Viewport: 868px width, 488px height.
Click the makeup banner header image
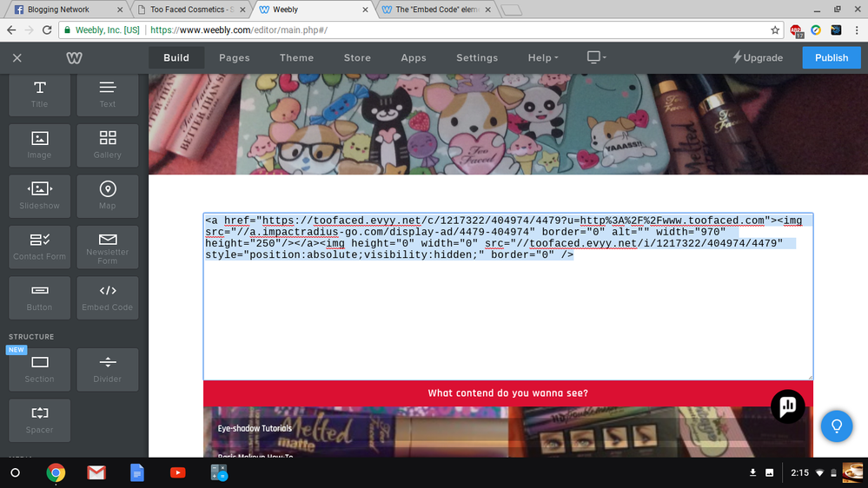coord(508,124)
